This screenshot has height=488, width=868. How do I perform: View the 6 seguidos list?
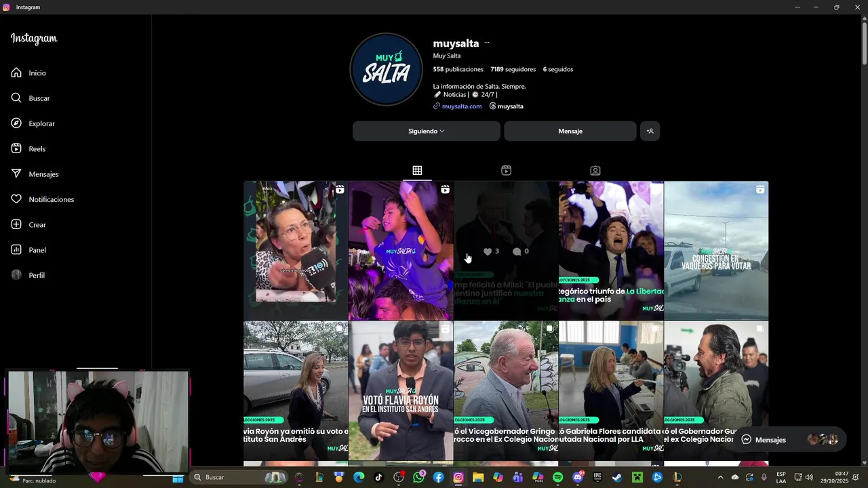click(x=558, y=69)
